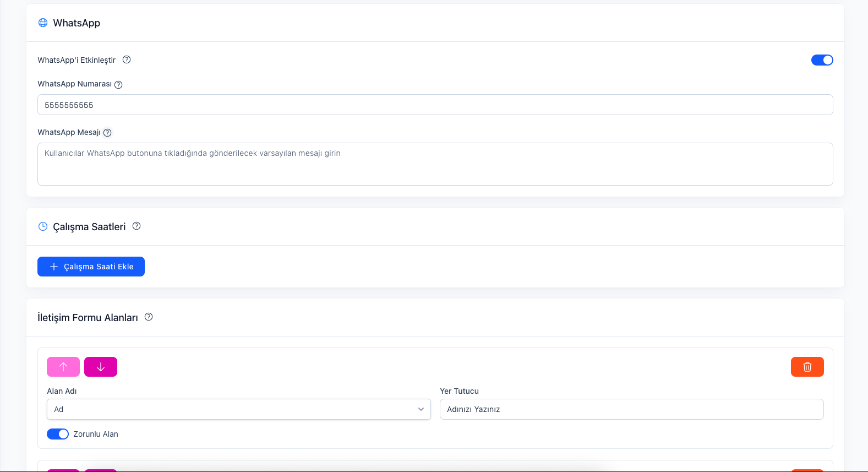Move the Ad field up with arrow button
This screenshot has width=868, height=472.
coord(63,367)
